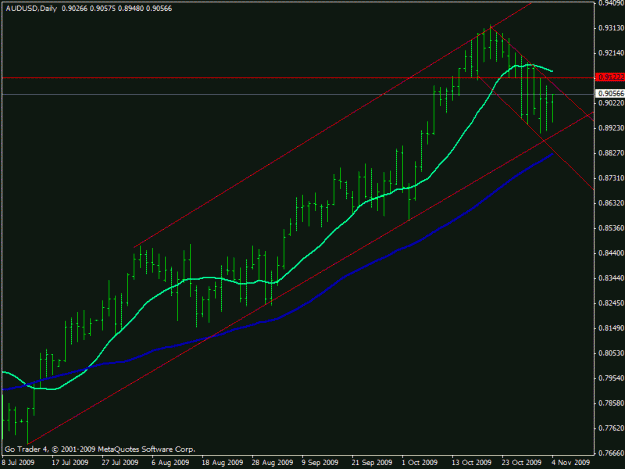Image resolution: width=625 pixels, height=469 pixels.
Task: Click the 18 Aug 2009 date label
Action: [222, 463]
